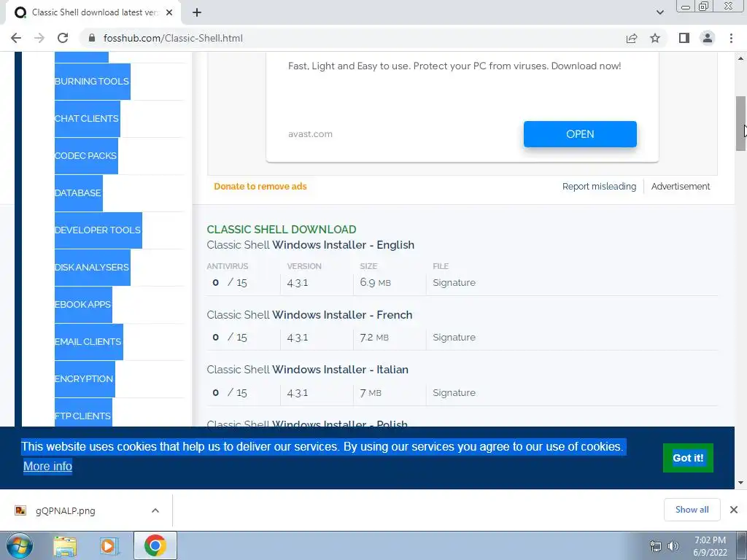Image resolution: width=747 pixels, height=560 pixels.
Task: Click the Advertisement label link
Action: [681, 187]
